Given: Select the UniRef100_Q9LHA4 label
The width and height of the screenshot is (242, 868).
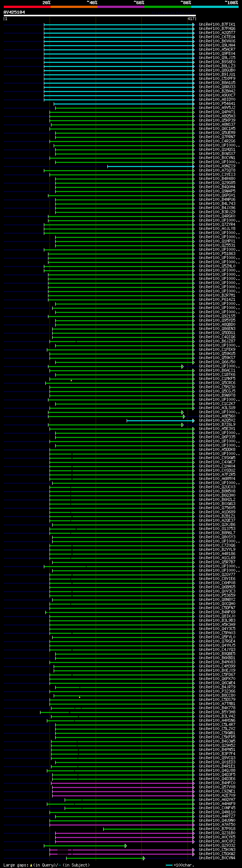Looking at the screenshot, I should coord(217,45).
